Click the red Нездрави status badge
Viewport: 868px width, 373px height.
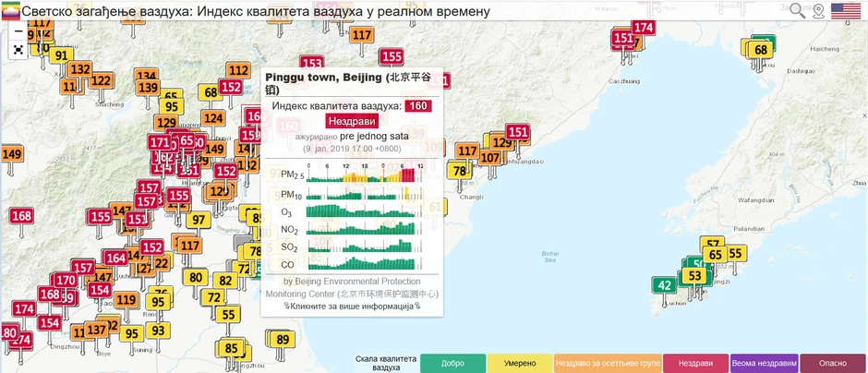[x=352, y=121]
